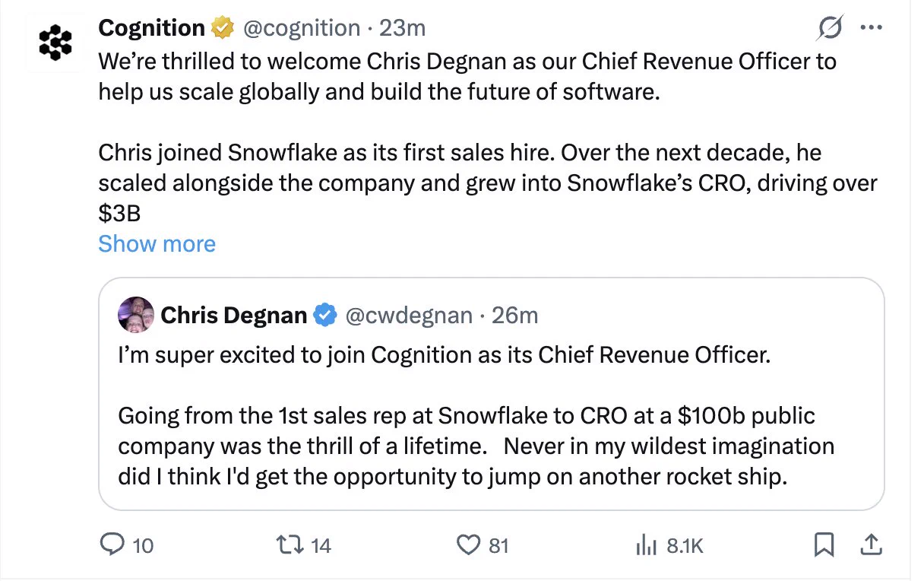Click Chris Degnan's profile photo
Viewport: 924px width, 581px height.
tap(137, 314)
